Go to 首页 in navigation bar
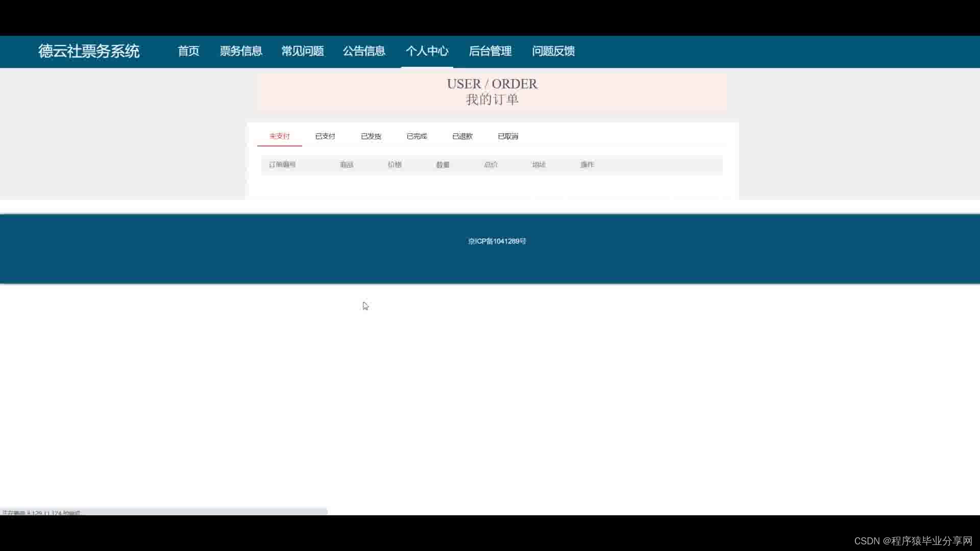This screenshot has height=551, width=980. coord(188,51)
